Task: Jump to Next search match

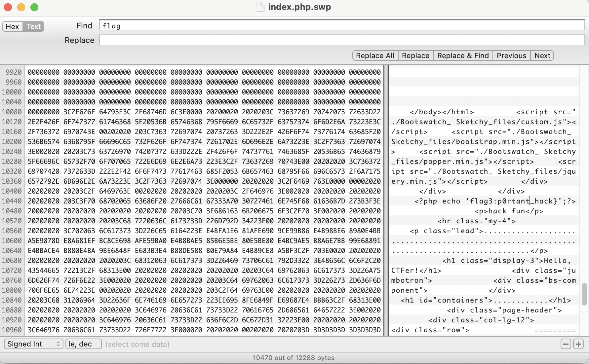Action: tap(542, 55)
